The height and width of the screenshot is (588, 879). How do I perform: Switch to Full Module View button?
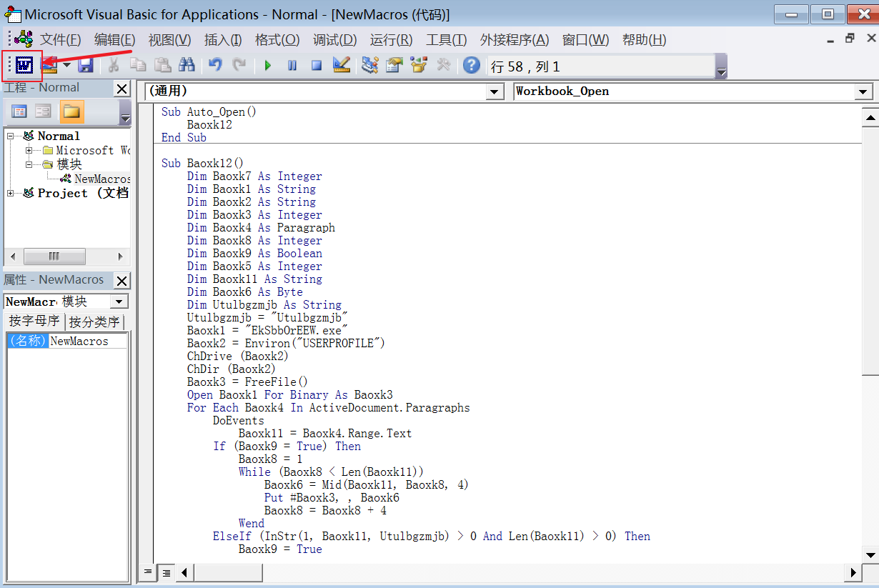click(x=166, y=572)
